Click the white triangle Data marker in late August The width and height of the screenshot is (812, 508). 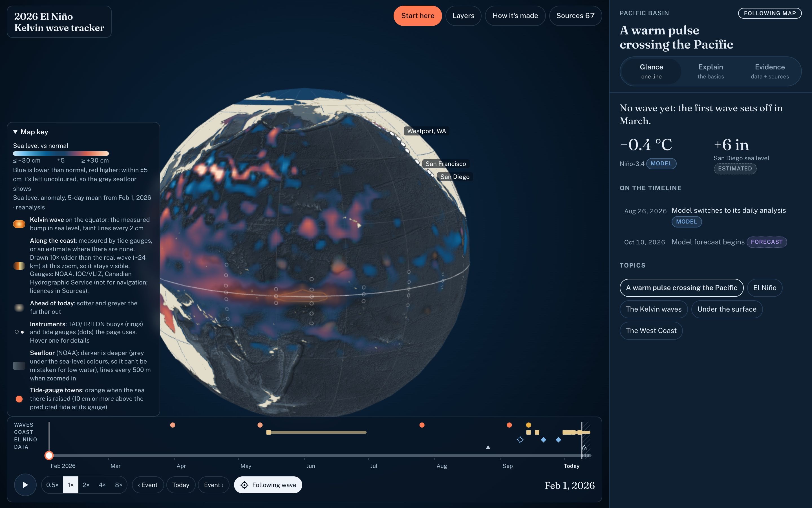tap(488, 447)
